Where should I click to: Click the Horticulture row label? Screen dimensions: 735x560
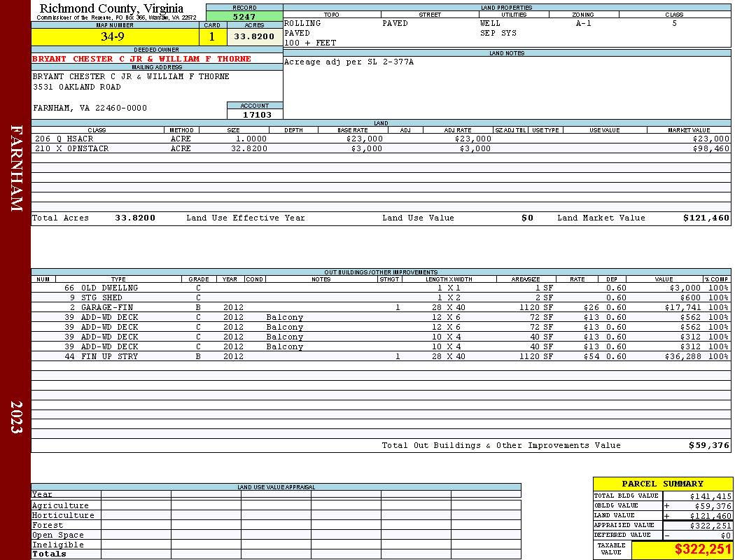pyautogui.click(x=63, y=515)
